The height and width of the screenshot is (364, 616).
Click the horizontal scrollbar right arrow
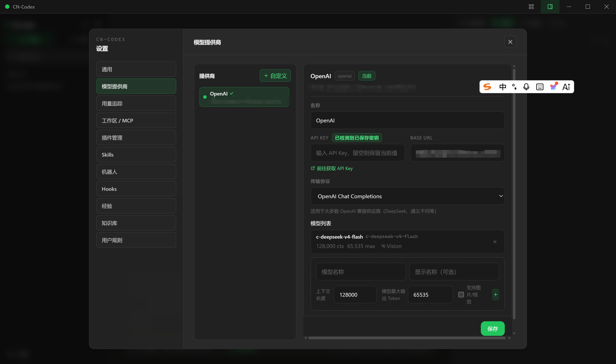(x=510, y=338)
